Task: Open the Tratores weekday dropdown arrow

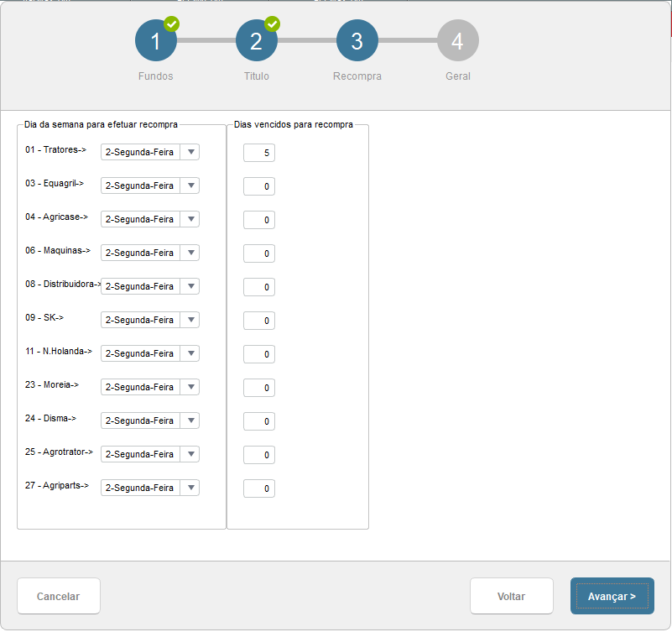Action: [191, 152]
